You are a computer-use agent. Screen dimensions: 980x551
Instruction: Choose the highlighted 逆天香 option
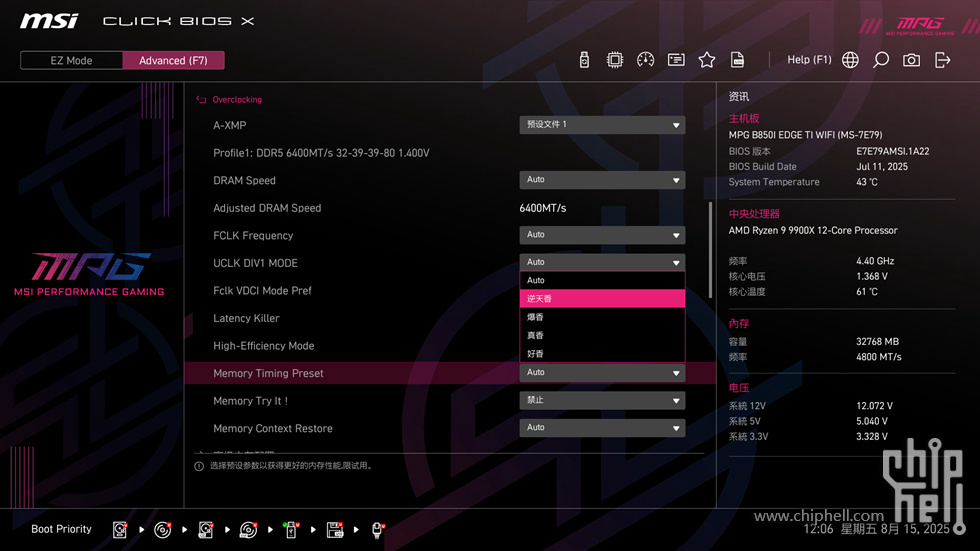(602, 299)
